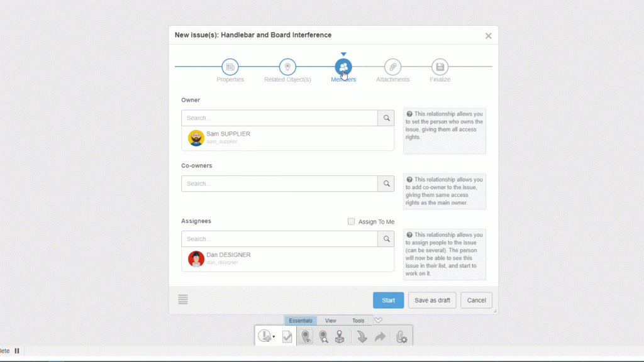The height and width of the screenshot is (362, 644).
Task: Click the paperclip with gear toolbar icon
Action: point(401,337)
